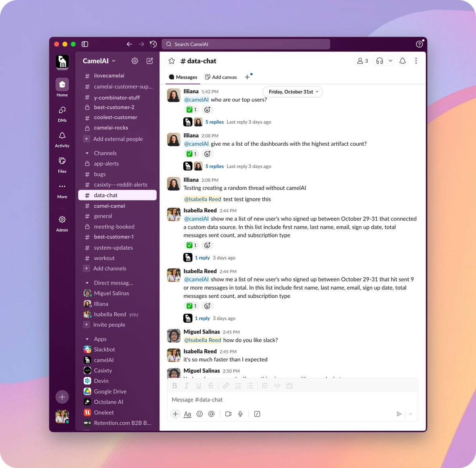
Task: Open the history clock icon
Action: [x=154, y=44]
